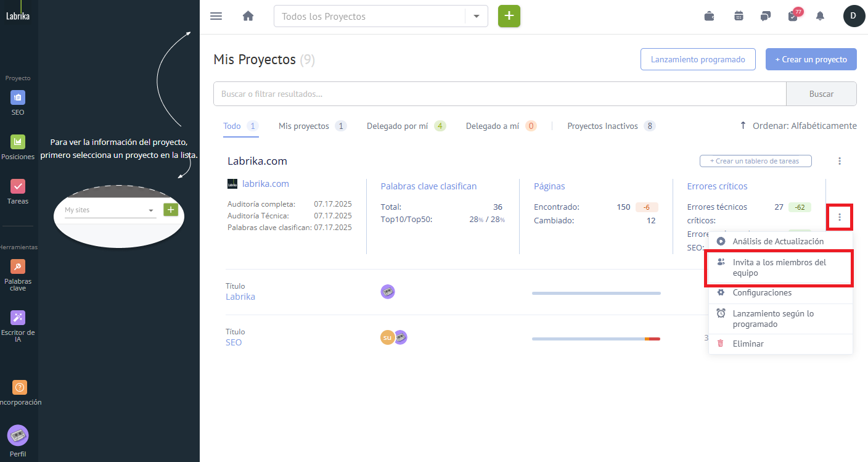Open Ordenar: Alfabéticamente sort control

[x=798, y=126]
